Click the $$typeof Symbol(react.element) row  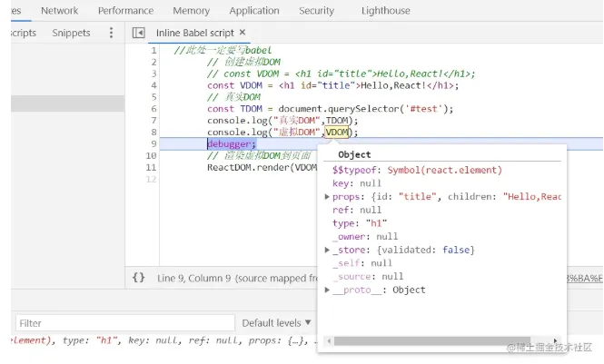tap(417, 170)
